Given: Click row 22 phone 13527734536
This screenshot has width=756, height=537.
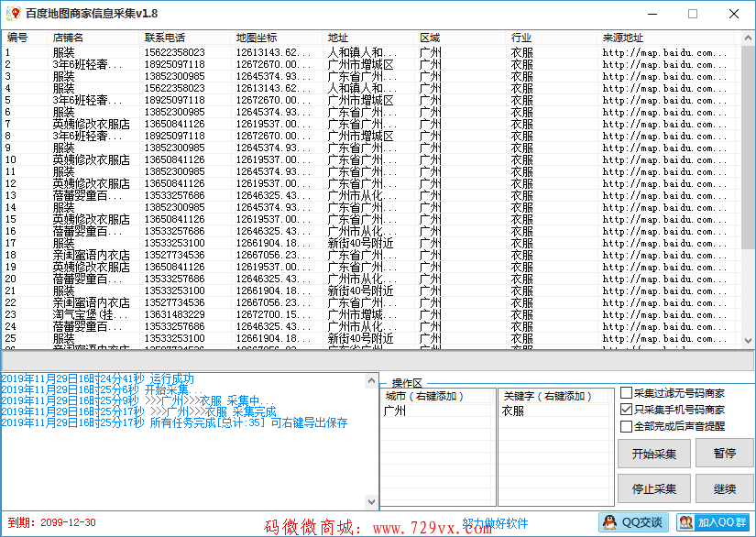Looking at the screenshot, I should [x=174, y=302].
